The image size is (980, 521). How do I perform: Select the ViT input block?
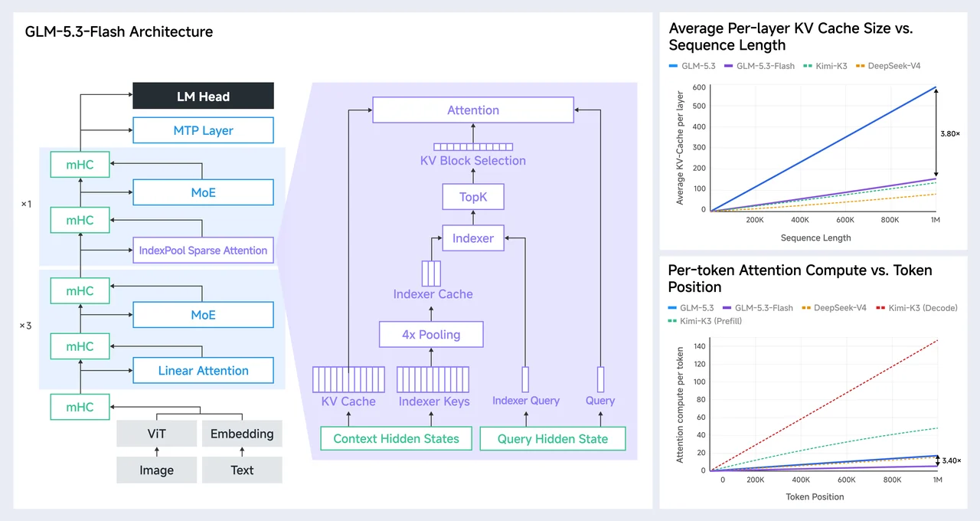[x=156, y=434]
